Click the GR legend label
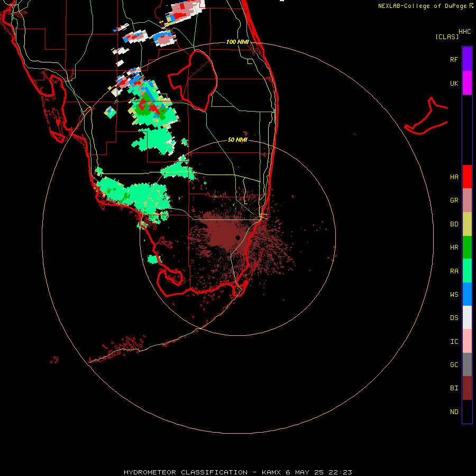This screenshot has width=476, height=476. (454, 200)
